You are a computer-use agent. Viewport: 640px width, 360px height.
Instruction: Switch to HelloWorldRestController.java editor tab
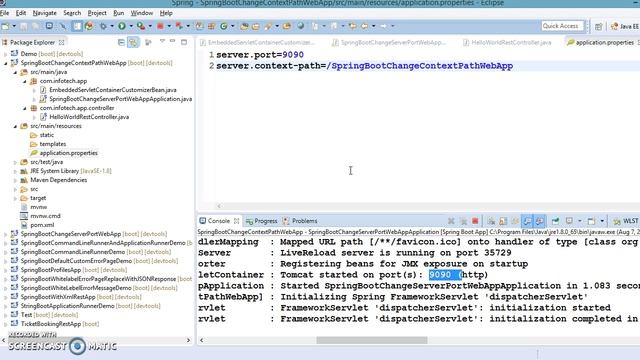pos(507,42)
